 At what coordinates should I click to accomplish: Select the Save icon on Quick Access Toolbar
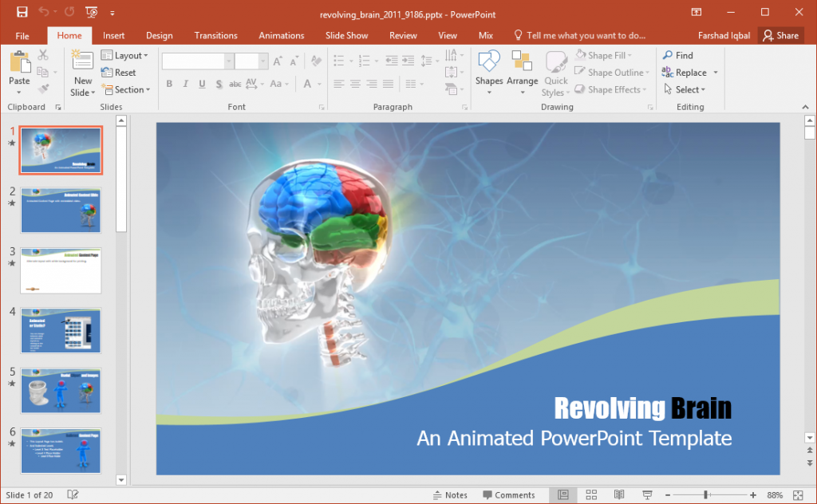pos(22,12)
